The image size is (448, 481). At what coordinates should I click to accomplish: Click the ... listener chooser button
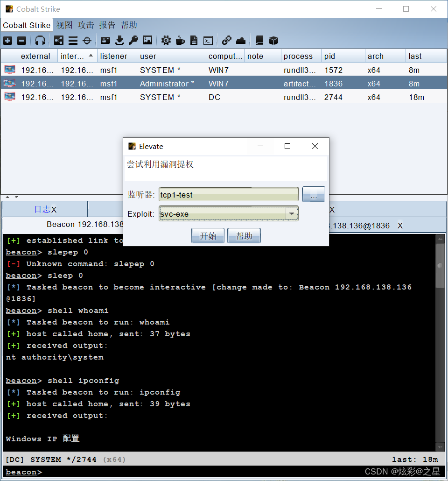314,194
